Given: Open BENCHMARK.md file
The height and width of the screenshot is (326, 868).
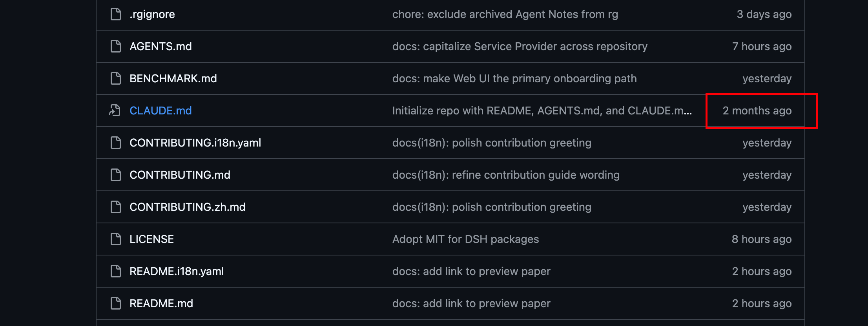Looking at the screenshot, I should click(x=173, y=78).
